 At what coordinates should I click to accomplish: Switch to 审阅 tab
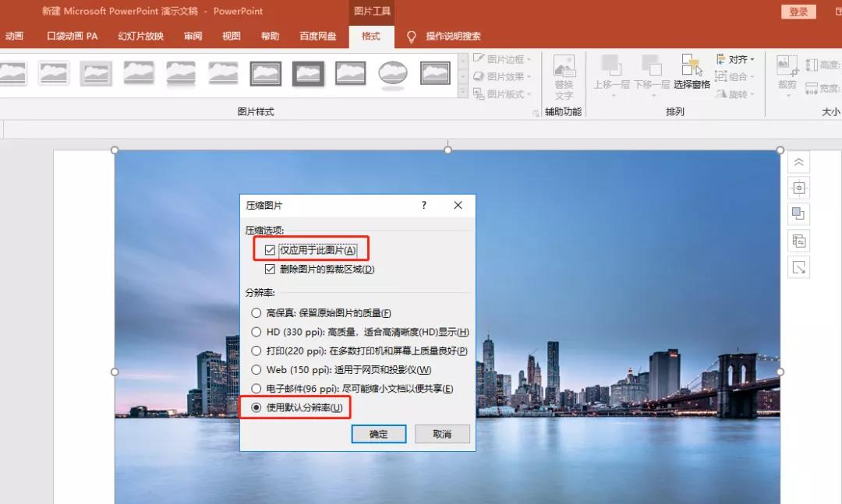pos(193,36)
